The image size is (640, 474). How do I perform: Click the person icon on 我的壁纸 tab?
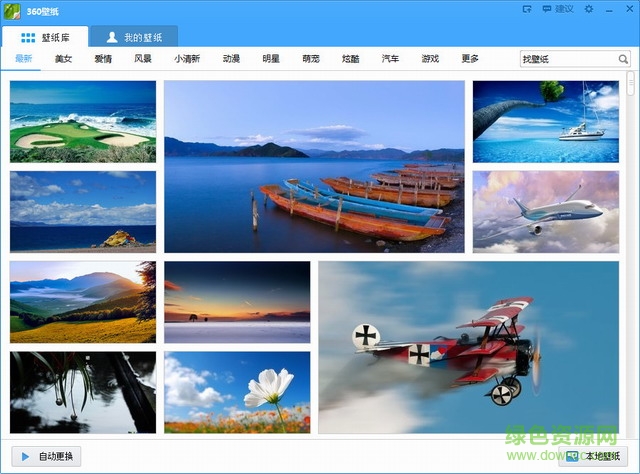tap(112, 37)
